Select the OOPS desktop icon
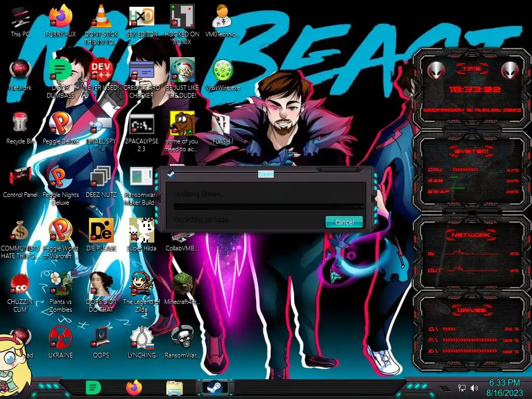Viewport: 532px width, 399px height. [101, 343]
